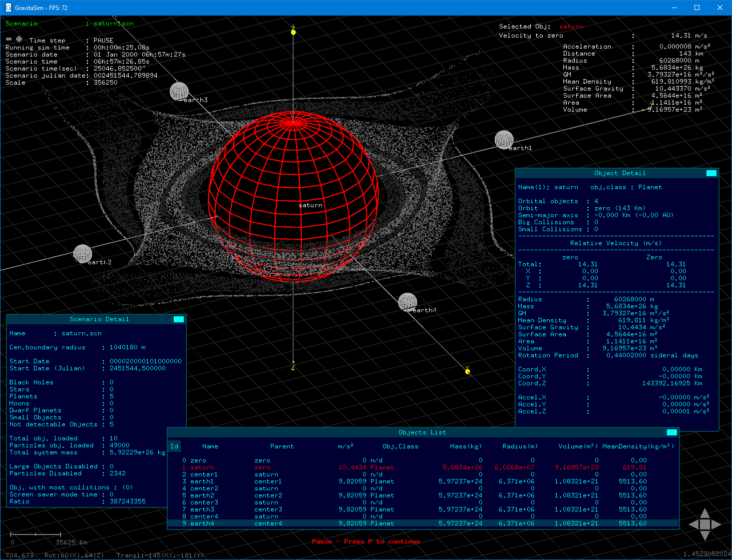Increase time step with plus icon
Screen dimensions: 732x560
pos(19,39)
